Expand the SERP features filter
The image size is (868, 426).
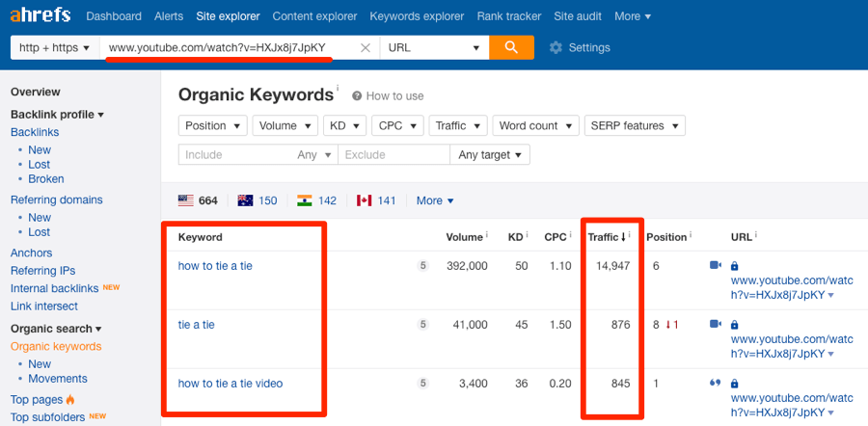[634, 125]
